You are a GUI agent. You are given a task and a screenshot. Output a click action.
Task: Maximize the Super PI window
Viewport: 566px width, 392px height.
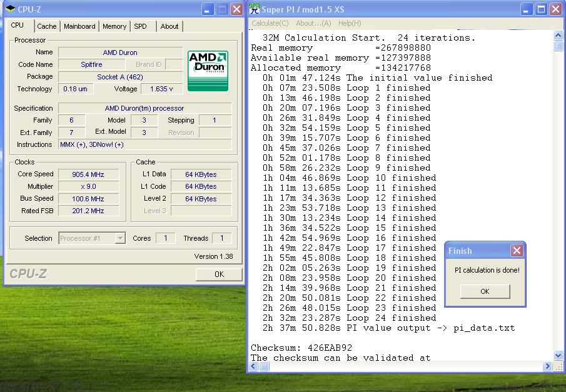click(x=541, y=9)
